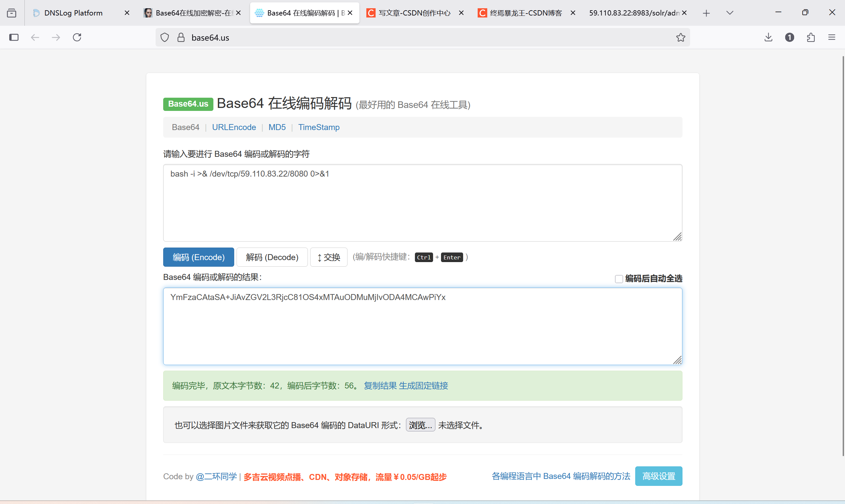Reload the base64.us page
This screenshot has width=845, height=504.
[x=77, y=37]
